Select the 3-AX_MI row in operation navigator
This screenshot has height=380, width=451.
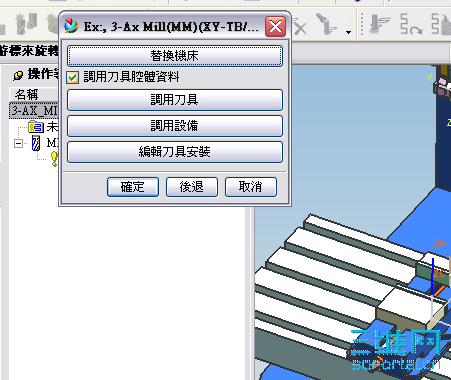[x=34, y=110]
